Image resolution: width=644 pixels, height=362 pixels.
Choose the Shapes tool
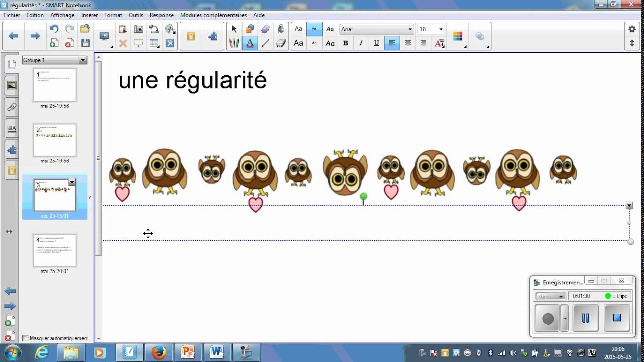pyautogui.click(x=250, y=29)
